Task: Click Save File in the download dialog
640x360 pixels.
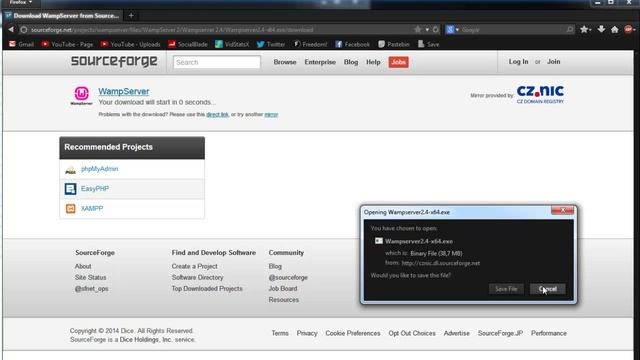Action: point(506,289)
